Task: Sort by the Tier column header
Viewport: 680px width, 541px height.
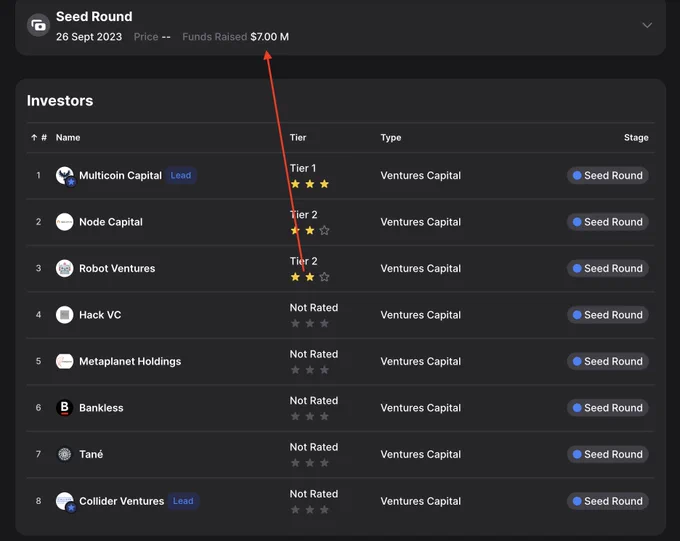Action: (298, 138)
